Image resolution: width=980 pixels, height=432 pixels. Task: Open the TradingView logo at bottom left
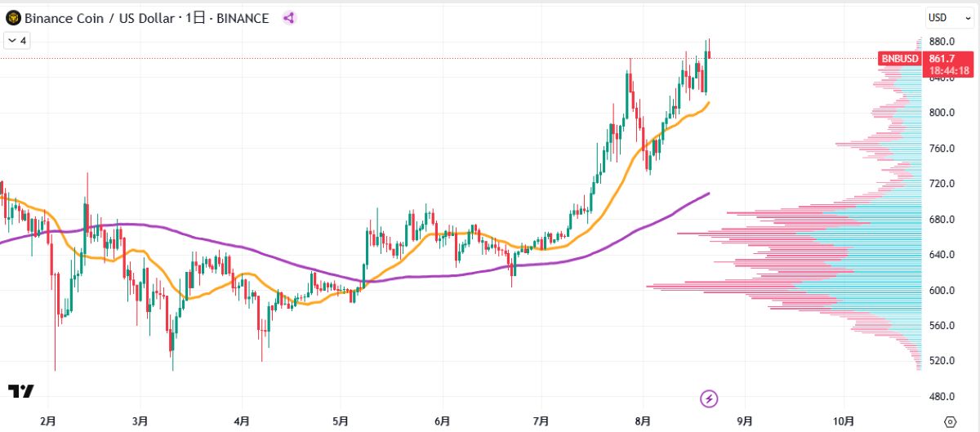click(x=21, y=392)
